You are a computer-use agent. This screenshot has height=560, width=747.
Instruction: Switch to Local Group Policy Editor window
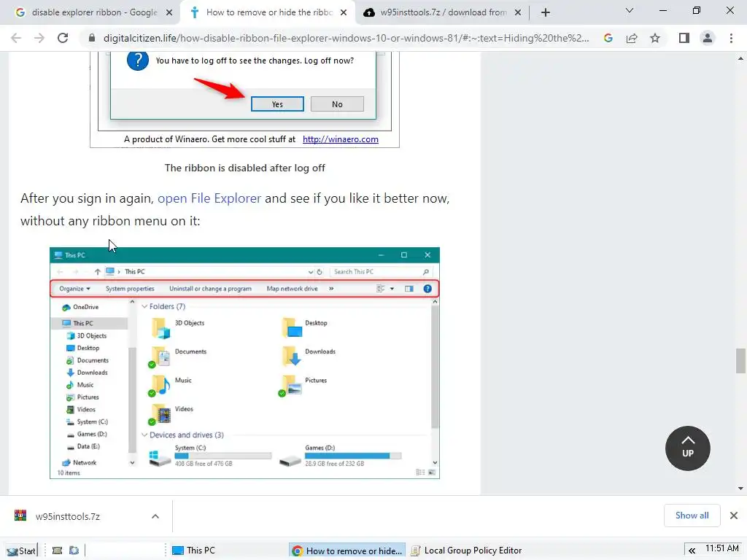click(466, 551)
